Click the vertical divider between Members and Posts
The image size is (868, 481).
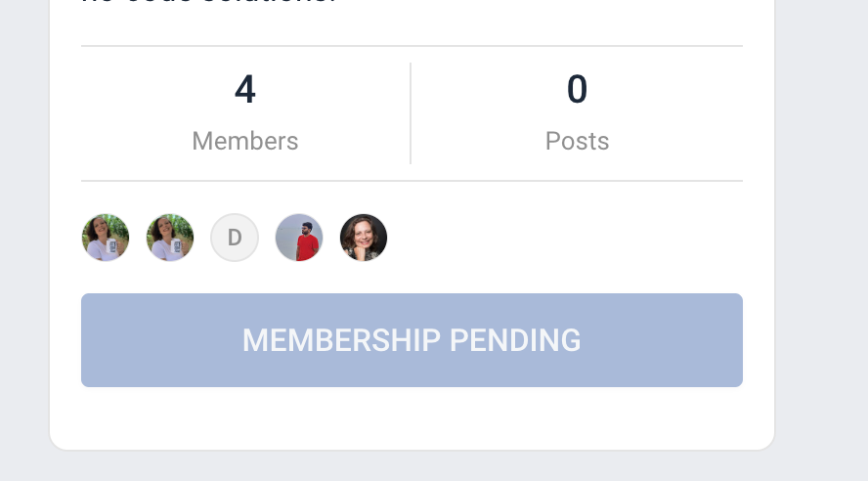[411, 113]
